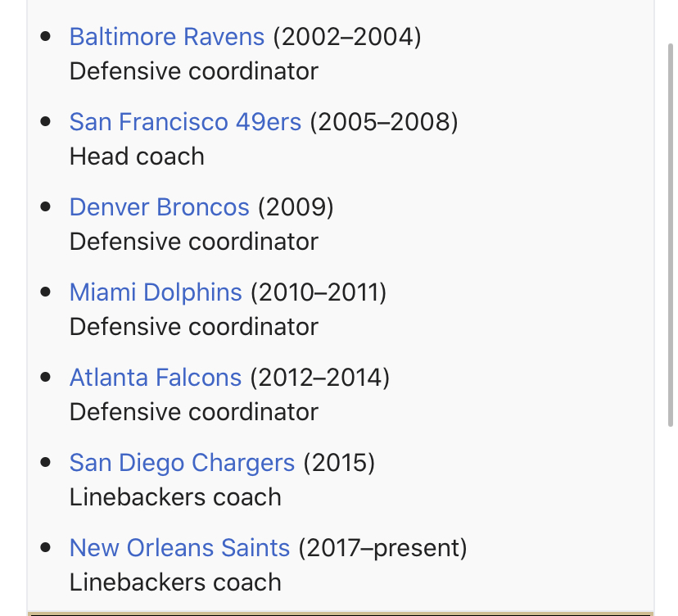Click Linebackers coach under San Diego Chargers
678x616 pixels.
(175, 497)
